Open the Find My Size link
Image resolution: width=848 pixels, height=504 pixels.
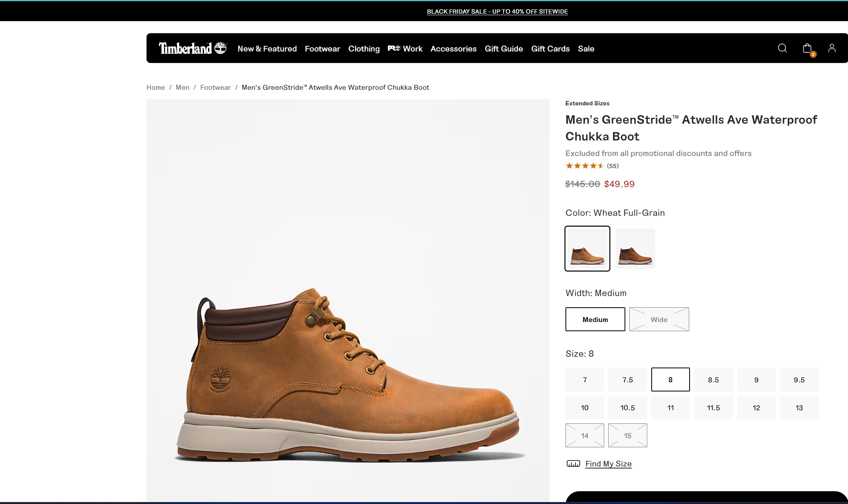(x=608, y=463)
